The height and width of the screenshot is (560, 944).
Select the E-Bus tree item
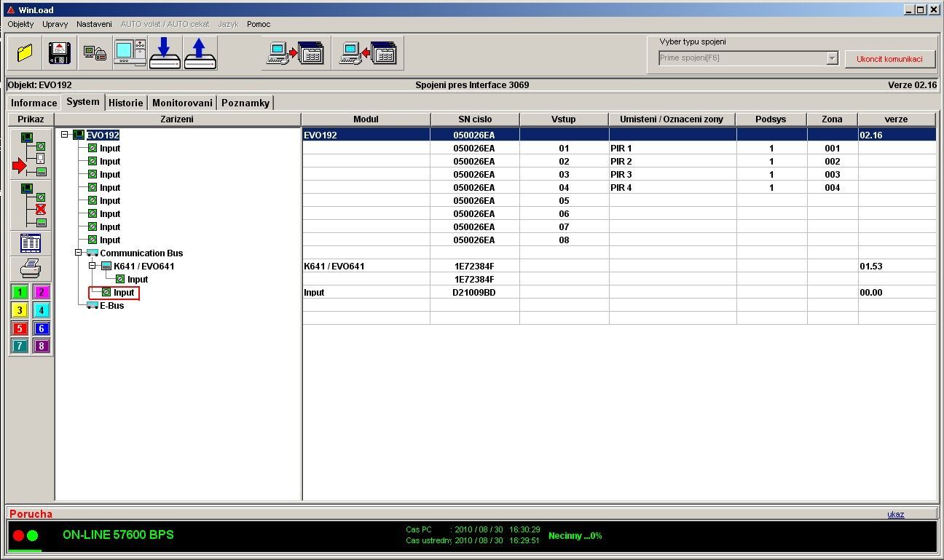pyautogui.click(x=111, y=306)
